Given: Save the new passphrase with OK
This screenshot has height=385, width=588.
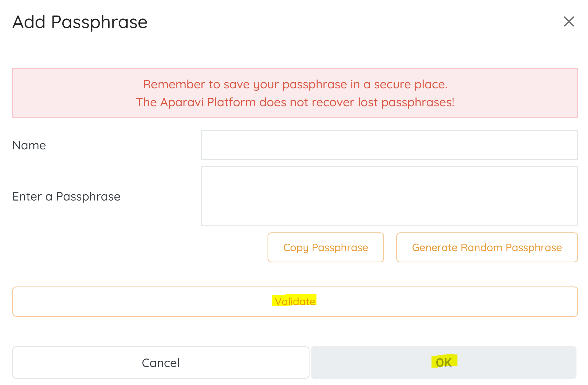Looking at the screenshot, I should click(x=444, y=362).
